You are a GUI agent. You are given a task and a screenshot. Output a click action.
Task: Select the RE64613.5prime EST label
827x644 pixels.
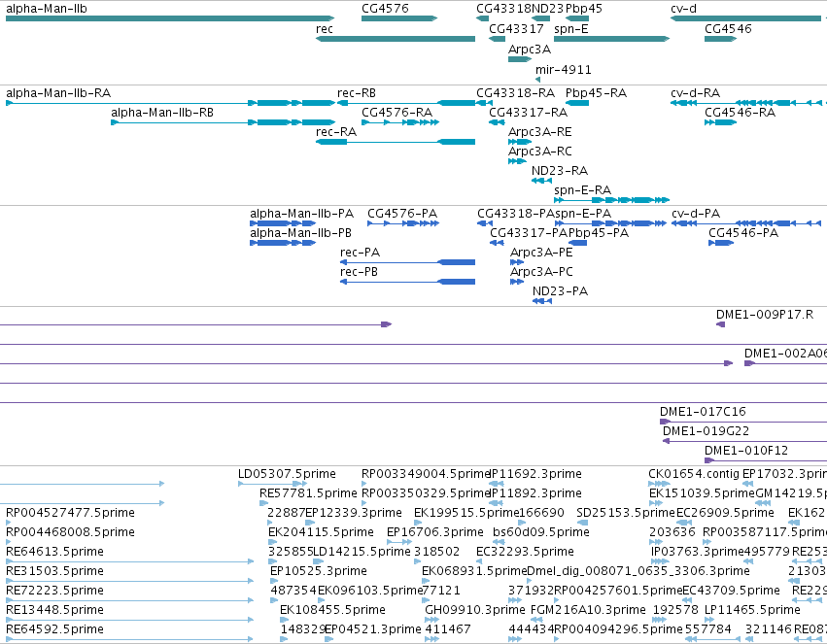point(54,552)
